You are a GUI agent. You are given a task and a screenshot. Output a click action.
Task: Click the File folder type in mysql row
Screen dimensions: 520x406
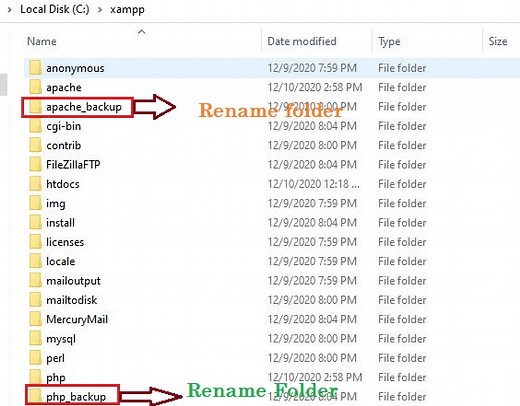pyautogui.click(x=402, y=339)
